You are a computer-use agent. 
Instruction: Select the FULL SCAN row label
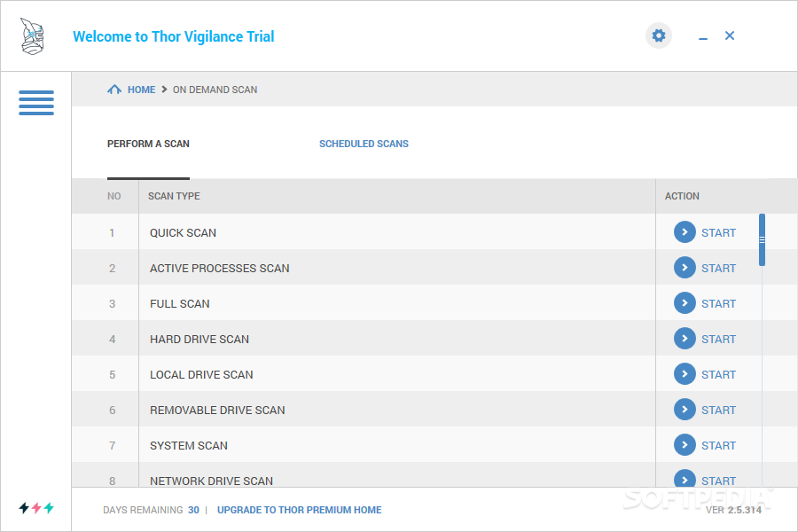click(180, 304)
